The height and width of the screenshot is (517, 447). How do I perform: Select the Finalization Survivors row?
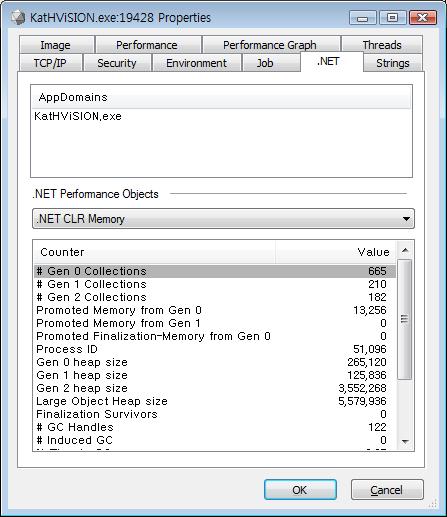215,414
